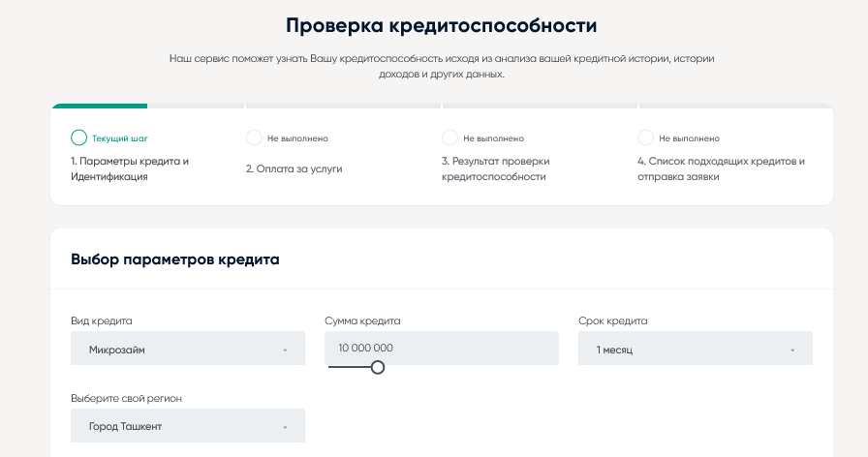Viewport: 868px width, 457px height.
Task: Open the Вид кредита dropdown showing Микрозайм
Action: coord(188,348)
